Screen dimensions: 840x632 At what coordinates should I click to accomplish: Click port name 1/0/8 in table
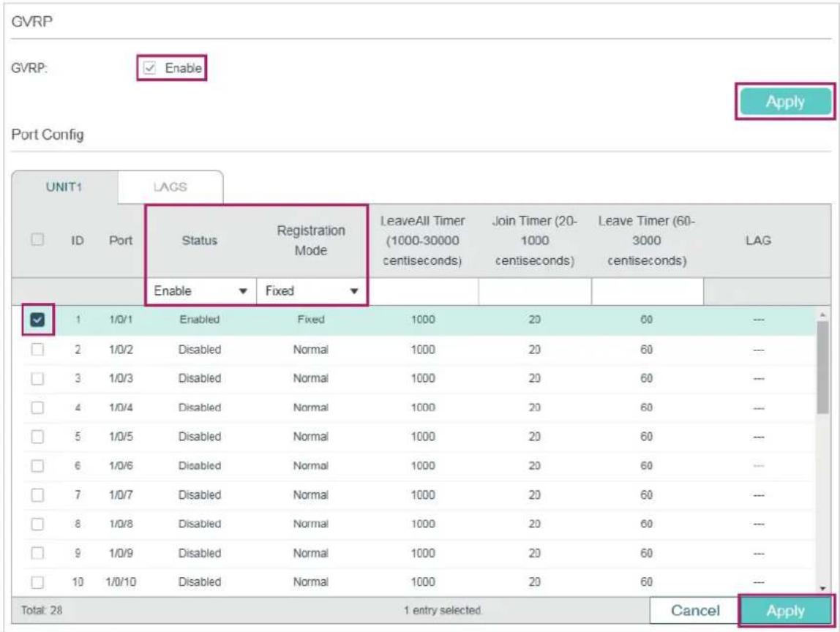pyautogui.click(x=121, y=524)
